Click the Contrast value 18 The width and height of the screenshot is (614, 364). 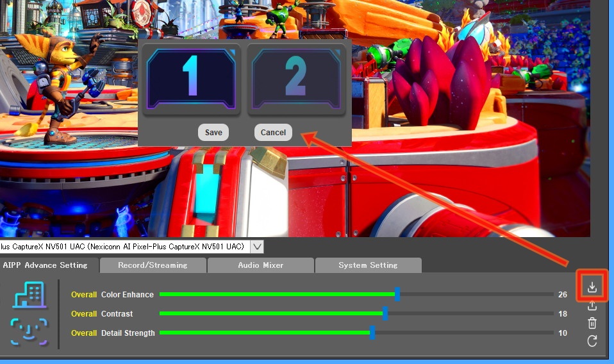[x=563, y=313]
